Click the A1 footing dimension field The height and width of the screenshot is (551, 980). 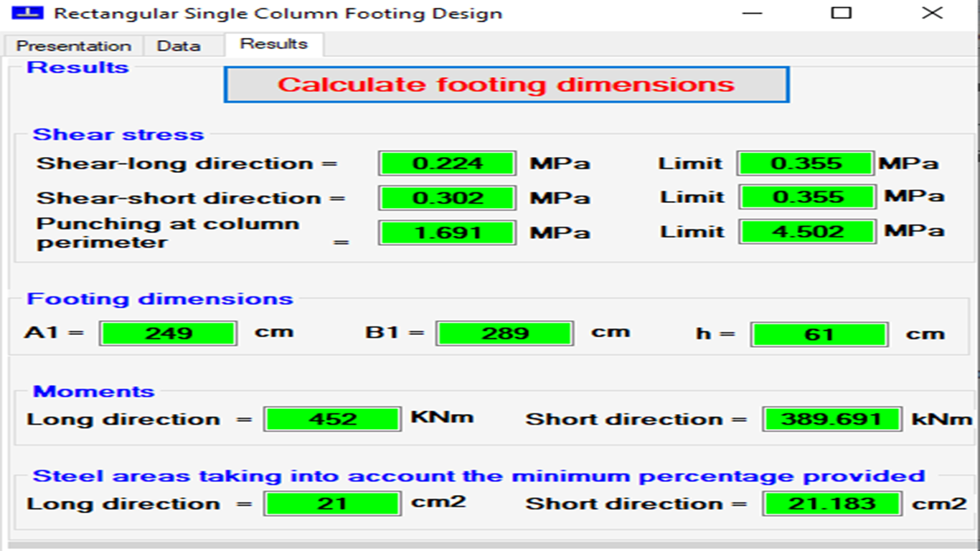[x=169, y=334]
